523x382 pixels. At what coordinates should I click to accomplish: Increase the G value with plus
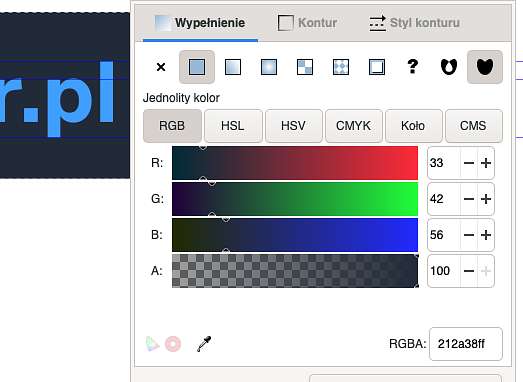tap(486, 199)
